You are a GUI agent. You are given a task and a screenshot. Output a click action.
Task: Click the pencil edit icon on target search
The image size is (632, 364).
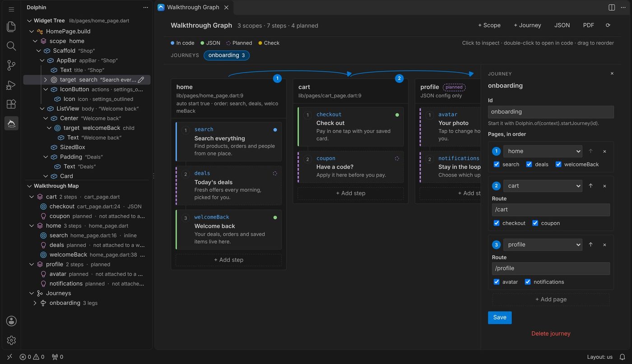(x=141, y=79)
